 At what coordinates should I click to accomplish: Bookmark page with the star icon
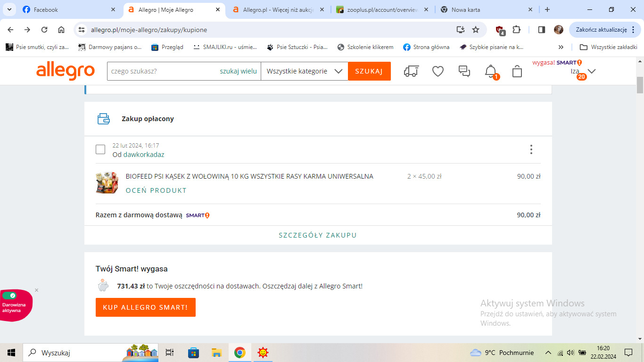pyautogui.click(x=476, y=30)
